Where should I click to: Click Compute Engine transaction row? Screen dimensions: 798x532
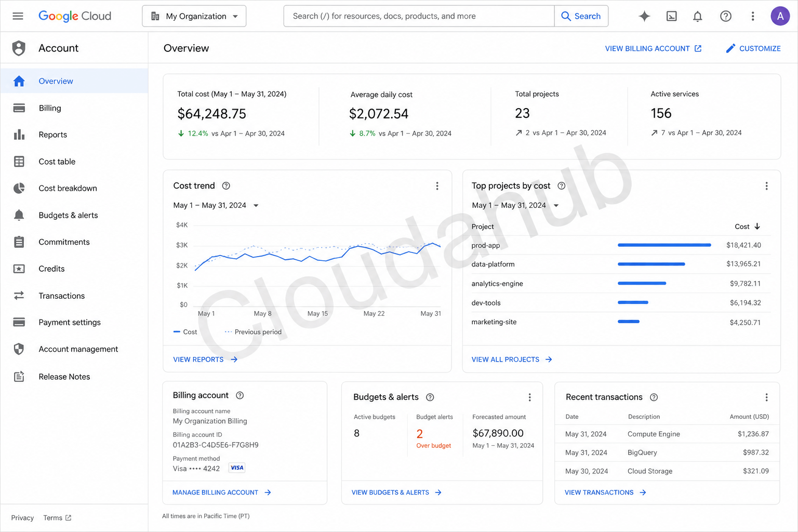(x=667, y=434)
